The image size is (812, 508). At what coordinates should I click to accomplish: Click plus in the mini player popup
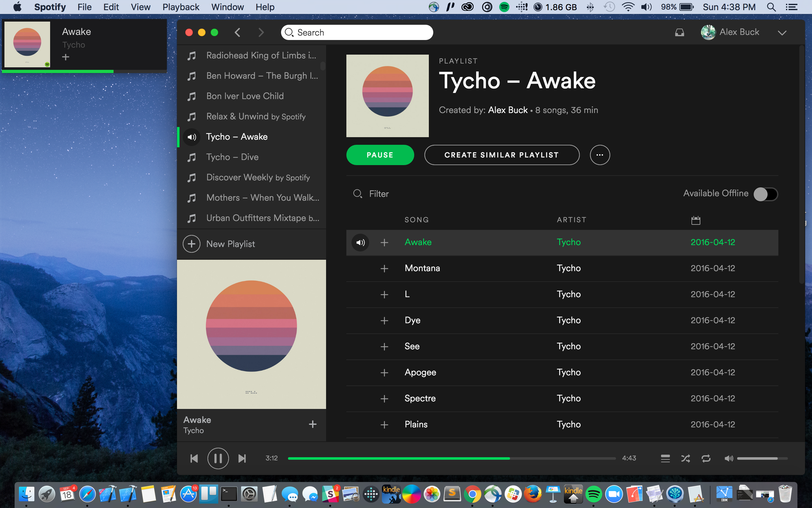[66, 57]
